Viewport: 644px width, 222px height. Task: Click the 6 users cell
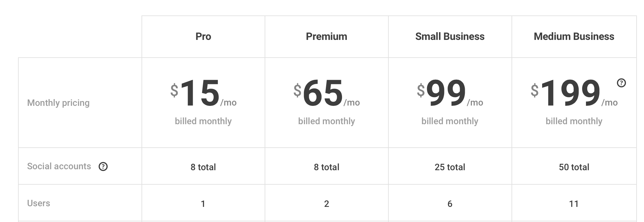(x=450, y=204)
